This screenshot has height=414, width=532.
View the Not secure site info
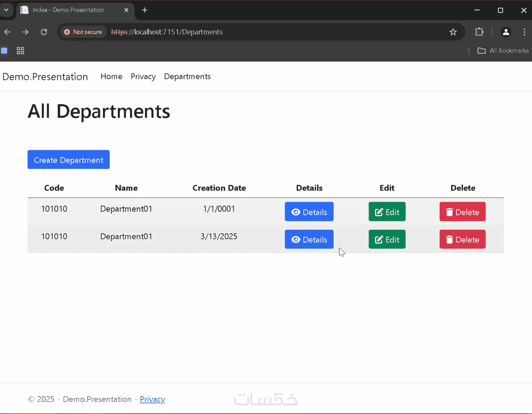click(83, 32)
